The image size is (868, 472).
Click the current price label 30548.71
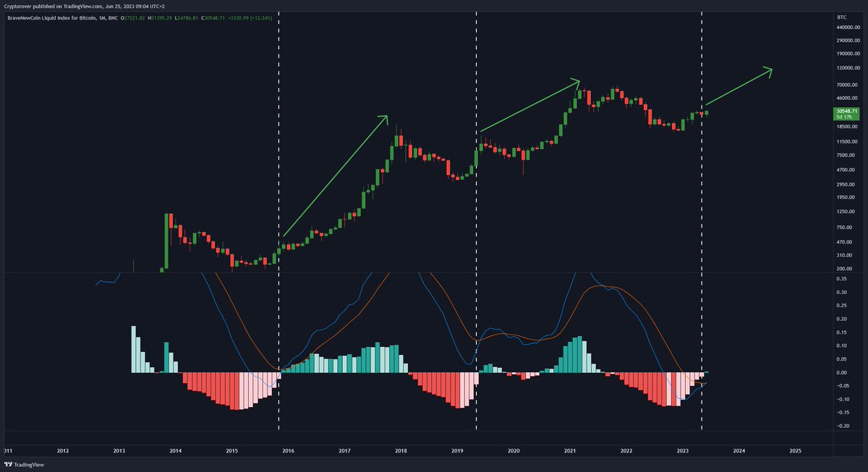(846, 111)
